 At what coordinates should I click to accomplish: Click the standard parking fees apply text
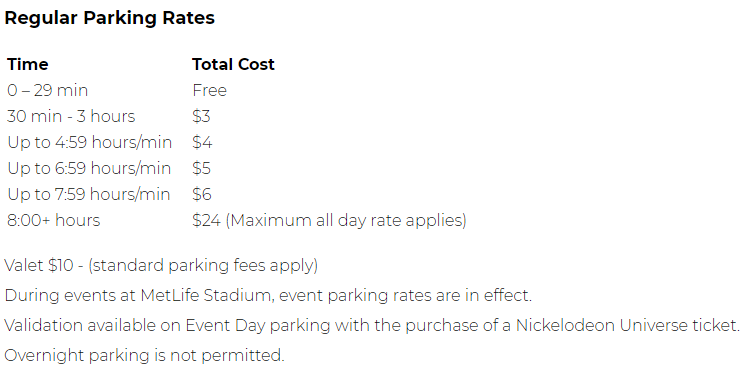203,265
